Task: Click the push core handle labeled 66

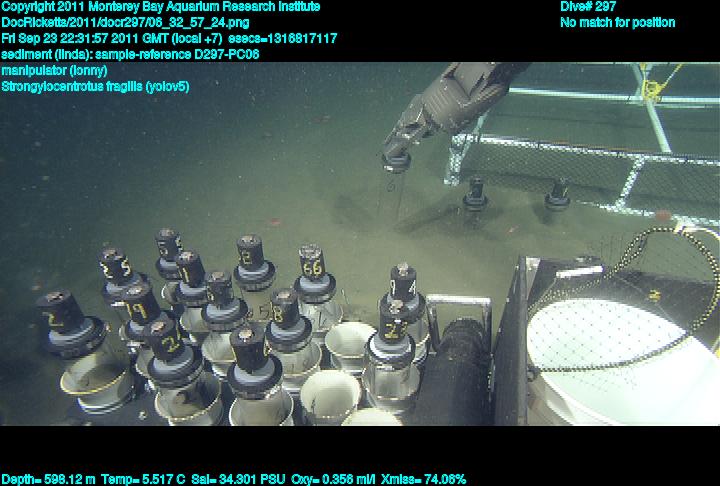Action: pos(313,263)
